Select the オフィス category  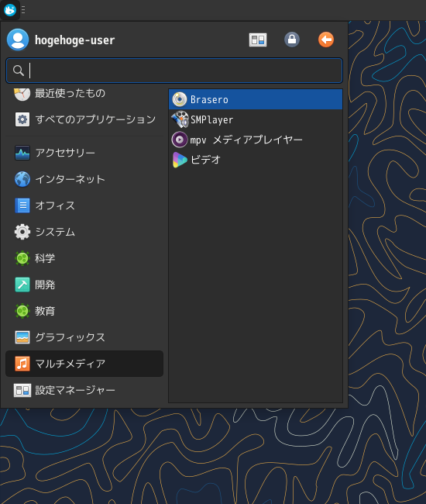tap(84, 205)
